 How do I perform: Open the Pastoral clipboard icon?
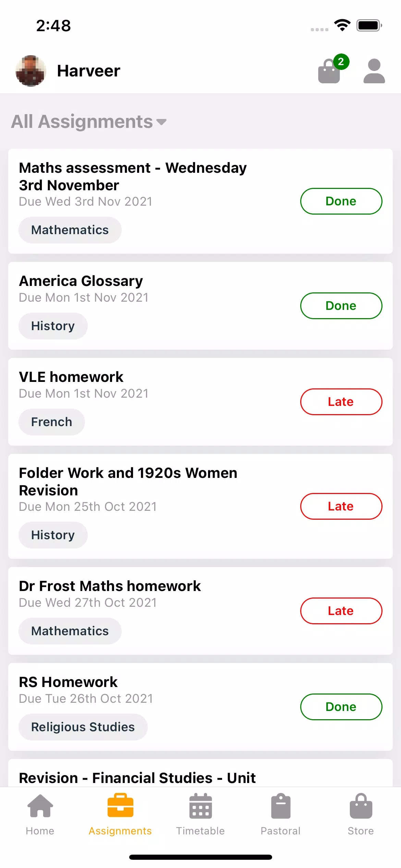click(x=281, y=806)
